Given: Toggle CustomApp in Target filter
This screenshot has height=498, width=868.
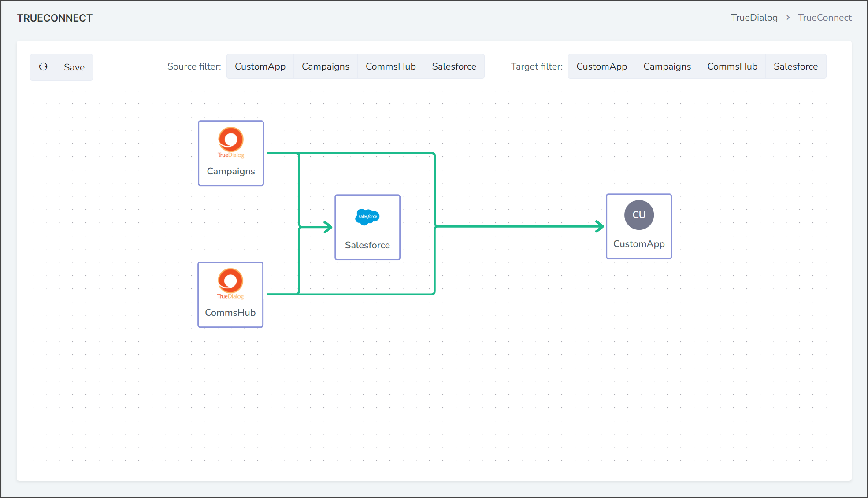Looking at the screenshot, I should coord(602,66).
